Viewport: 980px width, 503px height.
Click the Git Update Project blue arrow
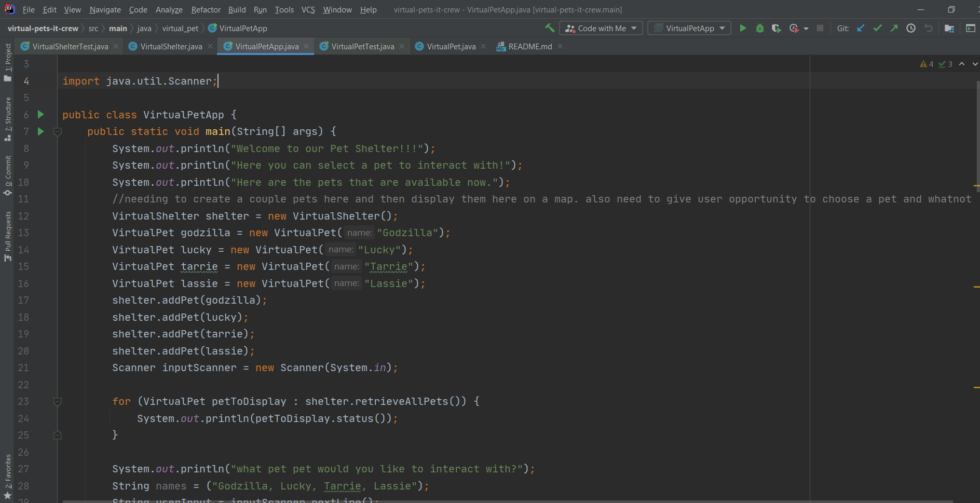coord(861,28)
